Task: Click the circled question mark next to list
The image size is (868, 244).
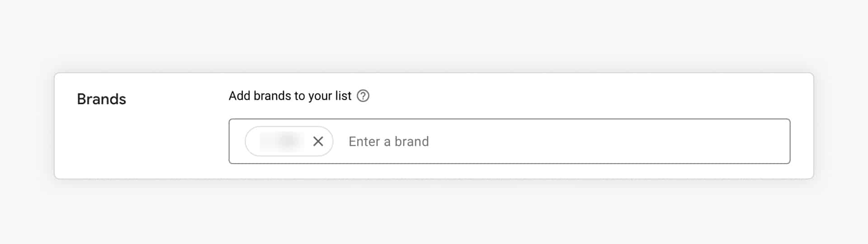Action: click(x=363, y=96)
